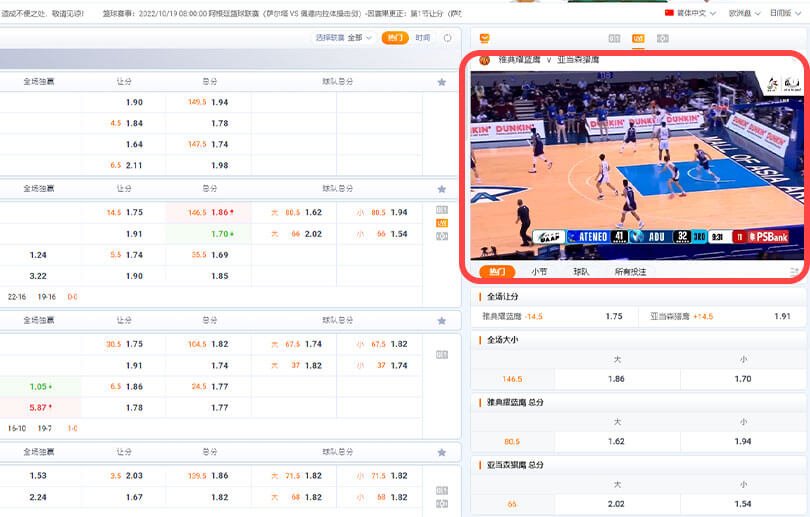Collapse the bet tabs using the icon right of 所有投注
Image resolution: width=810 pixels, height=517 pixels.
pos(795,271)
